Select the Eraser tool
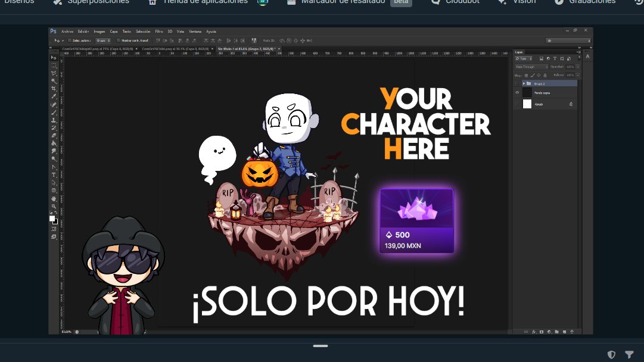Image resolution: width=644 pixels, height=362 pixels. pyautogui.click(x=54, y=135)
